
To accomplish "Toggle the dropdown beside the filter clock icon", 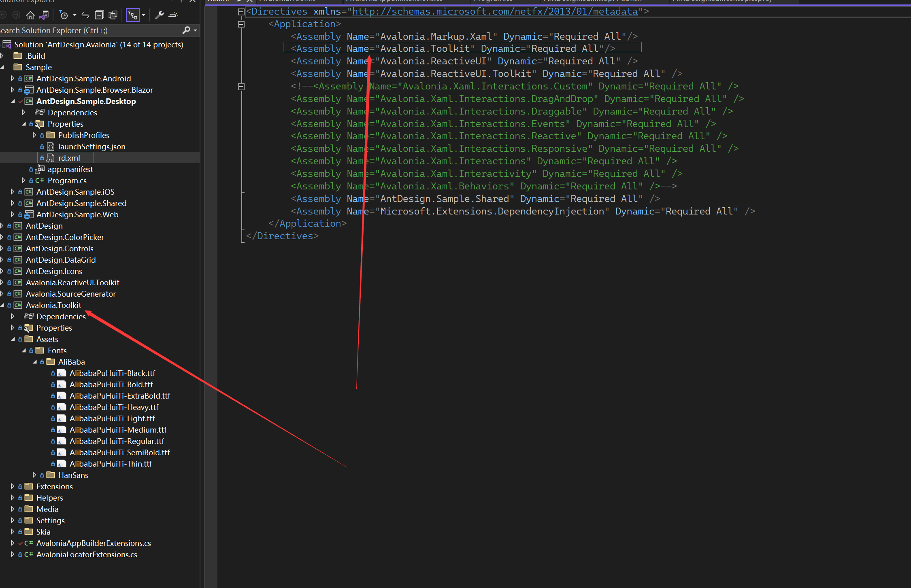I will tap(74, 15).
